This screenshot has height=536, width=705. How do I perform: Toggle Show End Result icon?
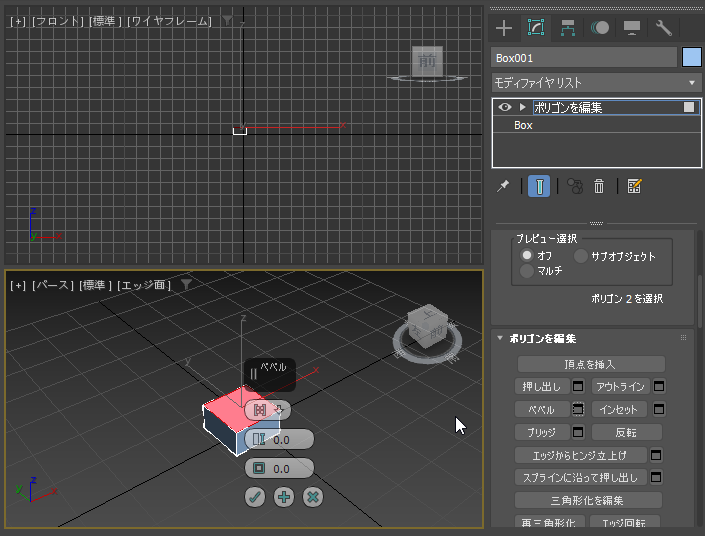click(x=539, y=186)
